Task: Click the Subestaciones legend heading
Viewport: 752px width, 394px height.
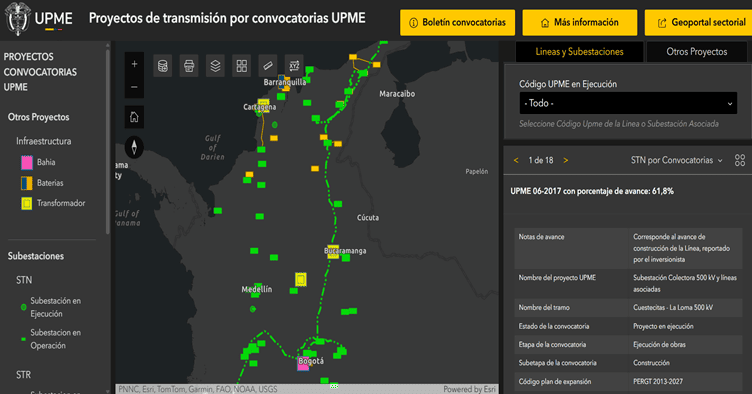Action: 35,256
